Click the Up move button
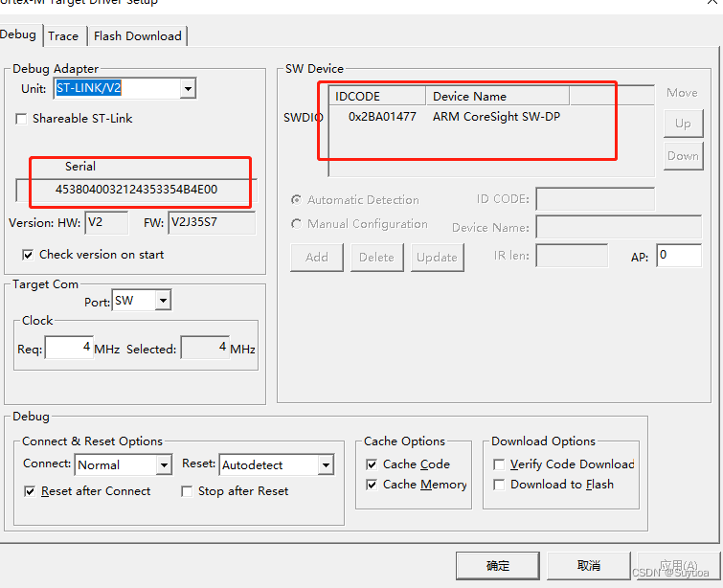 click(x=684, y=124)
